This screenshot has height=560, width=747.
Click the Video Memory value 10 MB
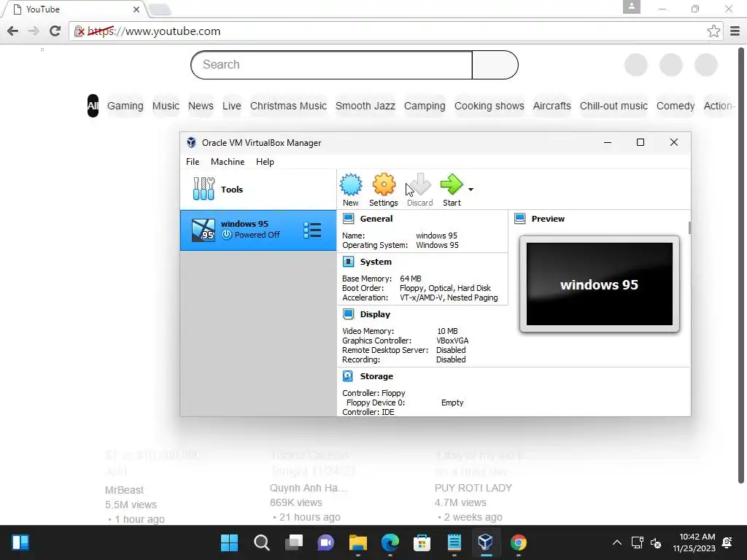click(x=447, y=330)
